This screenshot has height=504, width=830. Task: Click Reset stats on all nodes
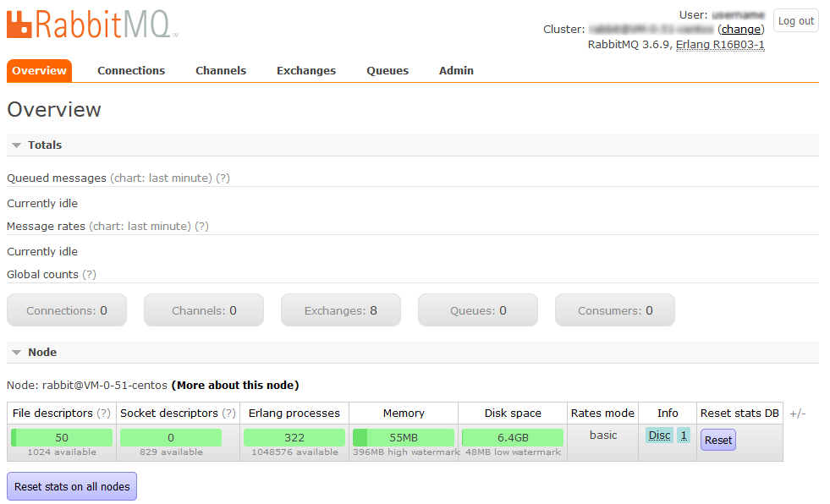point(72,486)
